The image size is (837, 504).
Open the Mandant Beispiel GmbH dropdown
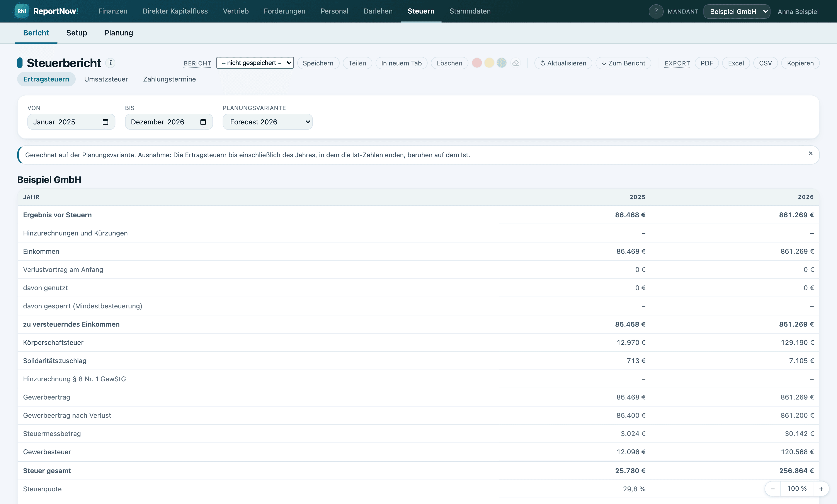737,11
